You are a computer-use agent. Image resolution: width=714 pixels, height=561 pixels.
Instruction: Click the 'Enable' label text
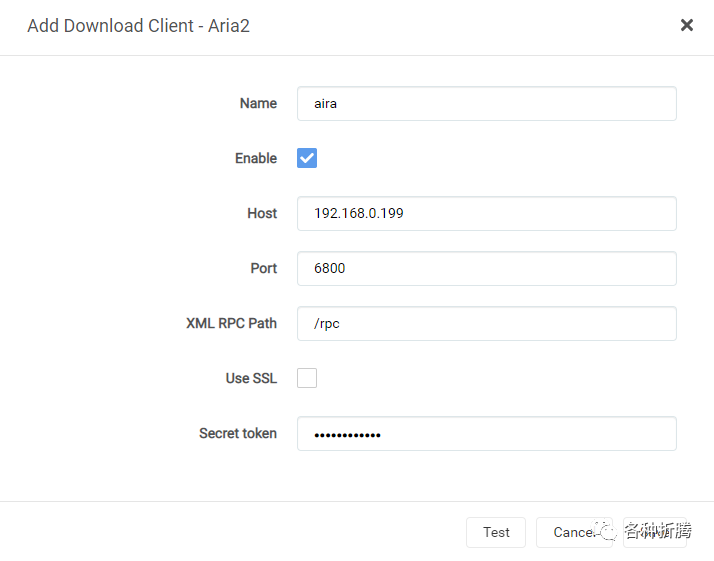pos(256,158)
